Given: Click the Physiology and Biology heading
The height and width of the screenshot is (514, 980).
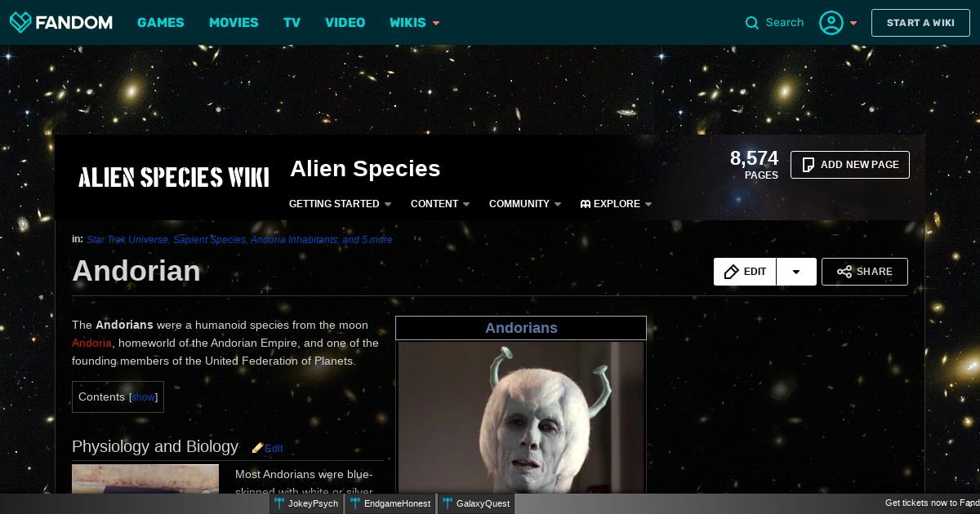Looking at the screenshot, I should click(x=155, y=446).
